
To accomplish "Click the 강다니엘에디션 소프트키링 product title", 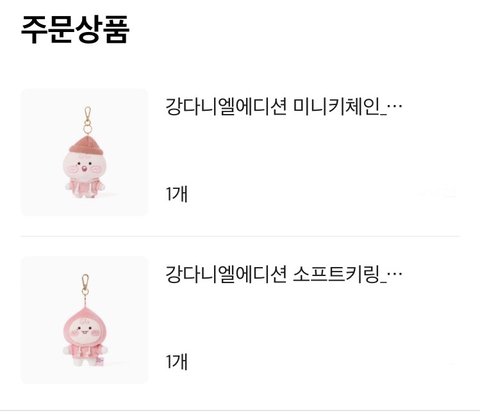I will tap(284, 275).
